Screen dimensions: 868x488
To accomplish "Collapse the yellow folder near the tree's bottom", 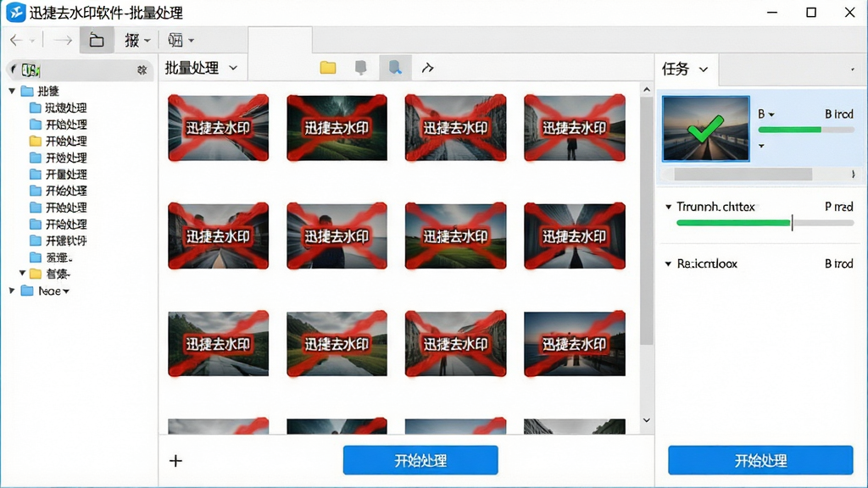I will tap(23, 273).
